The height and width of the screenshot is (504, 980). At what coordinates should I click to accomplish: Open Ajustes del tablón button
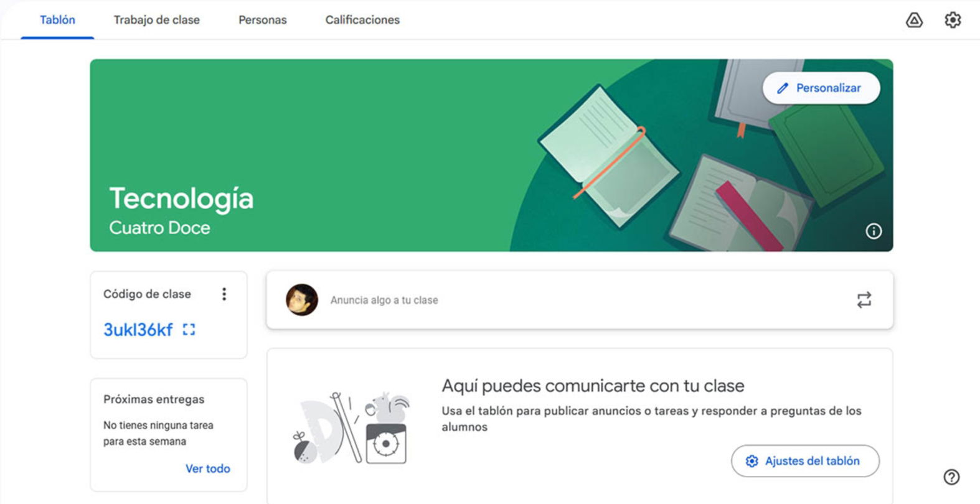[805, 461]
